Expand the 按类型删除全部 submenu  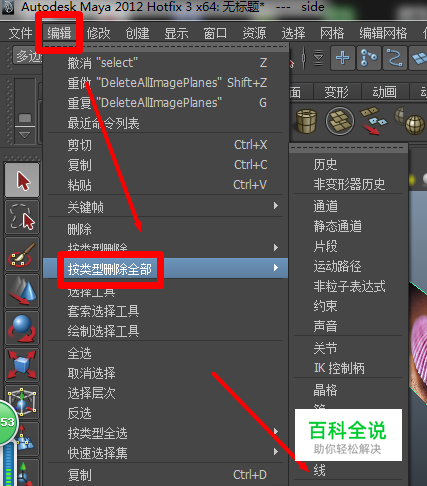(x=165, y=268)
